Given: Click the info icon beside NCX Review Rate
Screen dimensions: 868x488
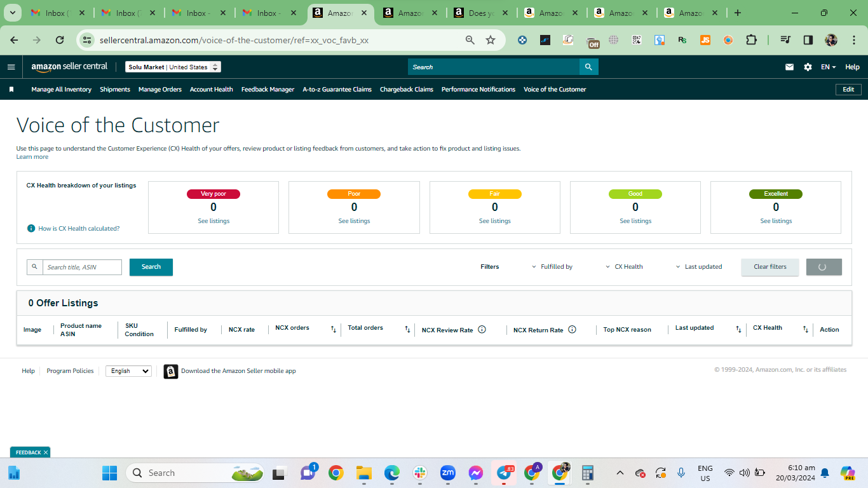Looking at the screenshot, I should click(x=482, y=329).
